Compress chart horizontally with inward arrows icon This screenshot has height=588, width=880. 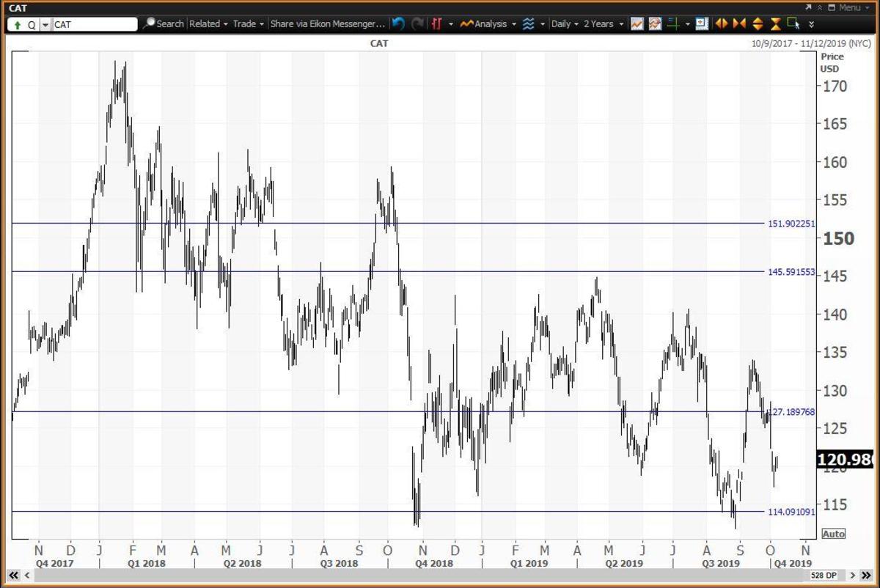pyautogui.click(x=739, y=24)
